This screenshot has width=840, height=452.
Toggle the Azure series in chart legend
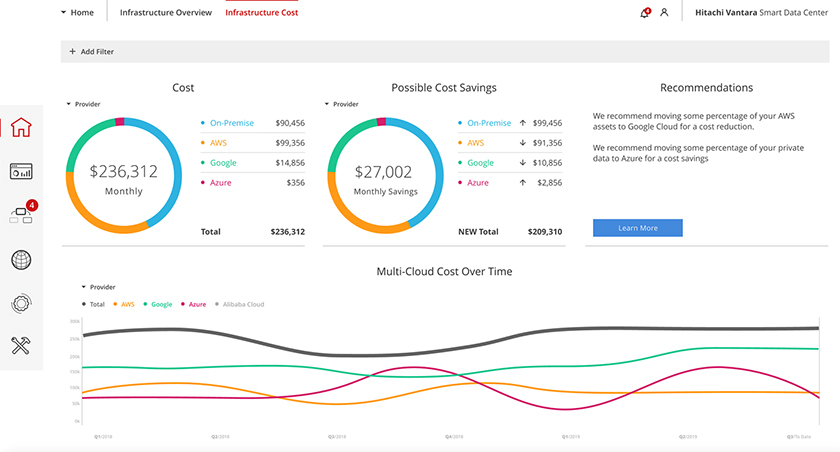tap(197, 304)
